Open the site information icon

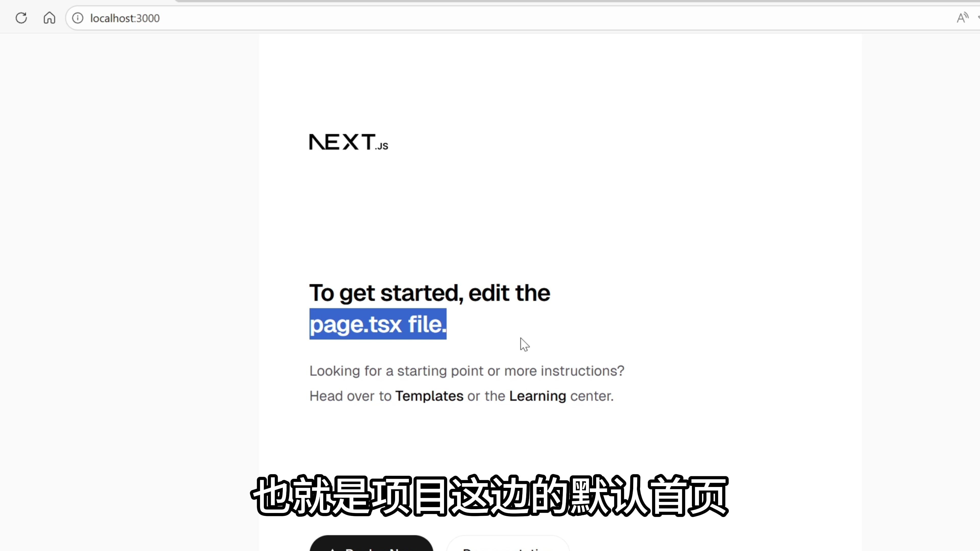[x=78, y=18]
